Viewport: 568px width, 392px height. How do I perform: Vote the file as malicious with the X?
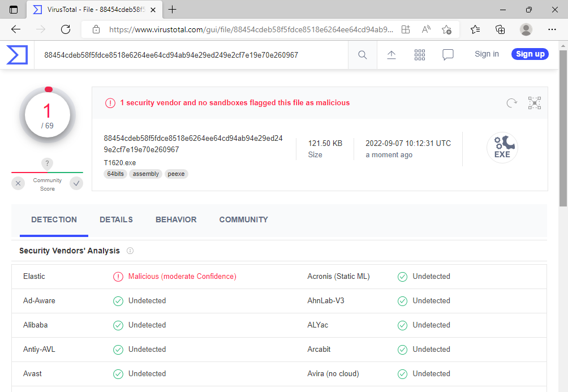pos(18,183)
